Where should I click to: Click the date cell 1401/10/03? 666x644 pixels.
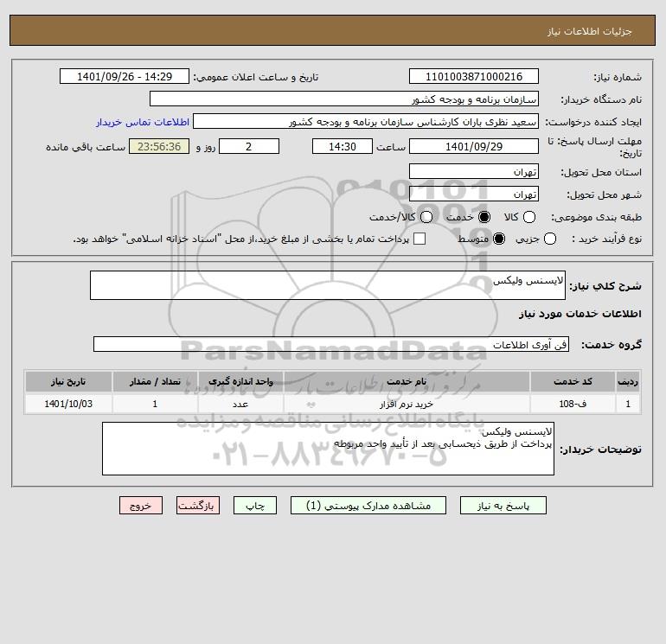point(68,404)
